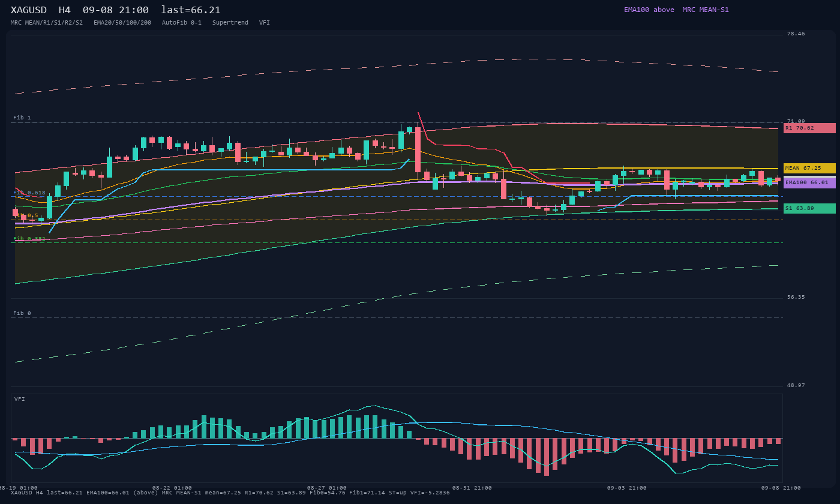The width and height of the screenshot is (840, 504).
Task: Click the 'VFI' indicator panel label
Action: [20, 399]
